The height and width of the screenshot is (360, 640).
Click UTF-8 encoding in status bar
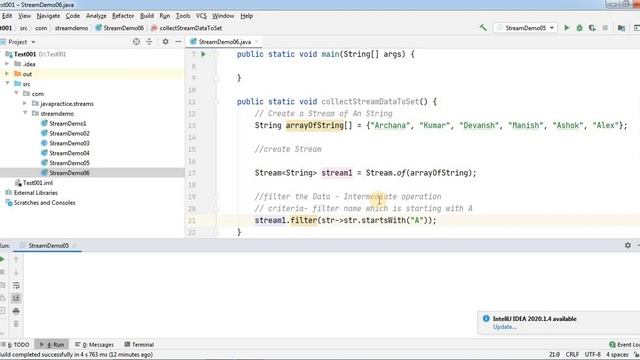click(x=593, y=354)
